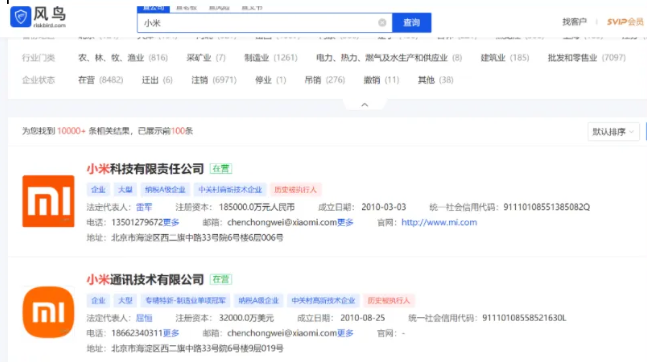Click 企业 tag under 小米科技有限责任公司

tap(98, 189)
